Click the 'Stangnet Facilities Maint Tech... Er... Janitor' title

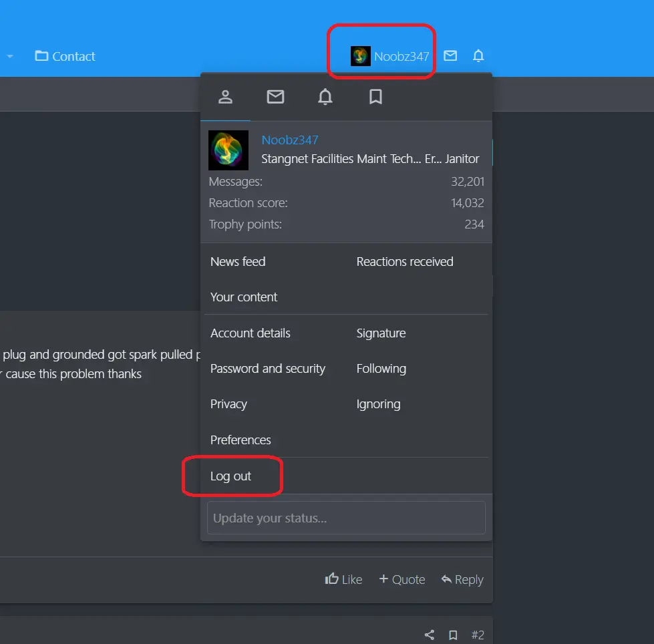(370, 159)
